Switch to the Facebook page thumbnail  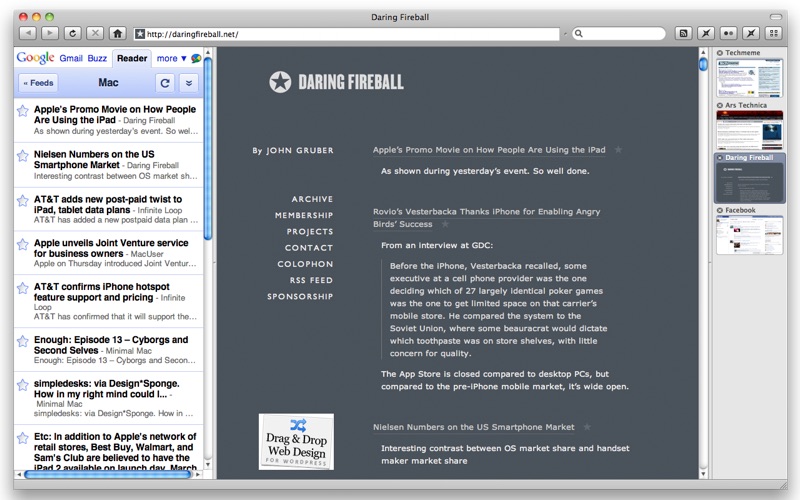coord(749,235)
